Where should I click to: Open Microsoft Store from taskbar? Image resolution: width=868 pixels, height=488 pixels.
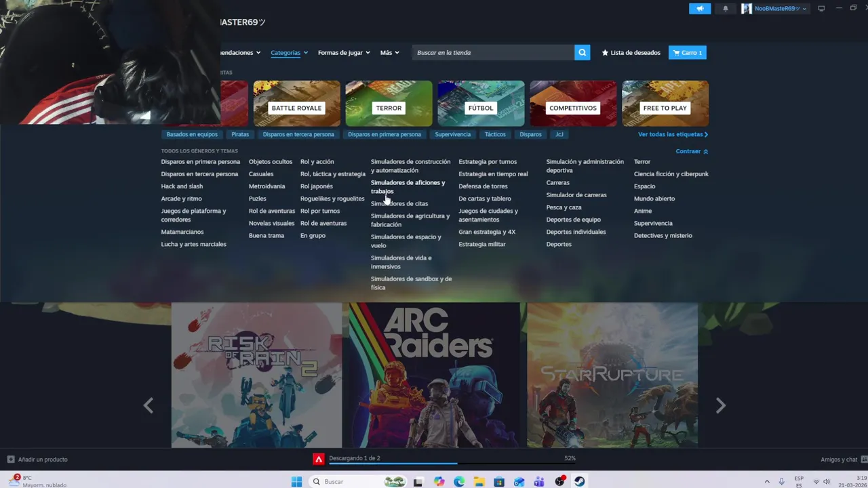click(x=499, y=481)
